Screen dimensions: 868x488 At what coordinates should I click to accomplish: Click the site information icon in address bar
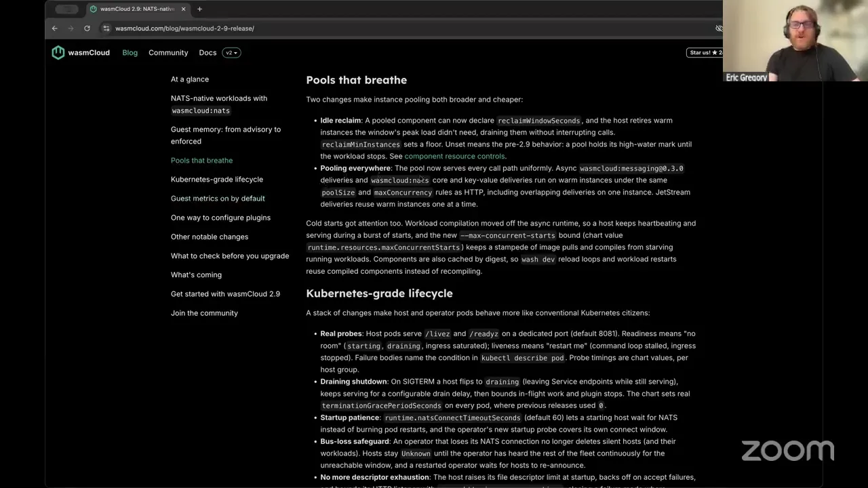click(106, 28)
